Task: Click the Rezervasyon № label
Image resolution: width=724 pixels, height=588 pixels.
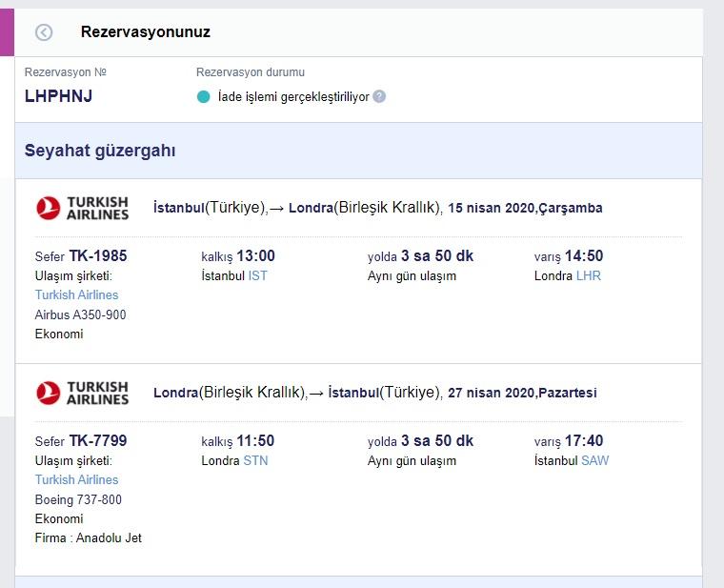Action: pos(66,72)
